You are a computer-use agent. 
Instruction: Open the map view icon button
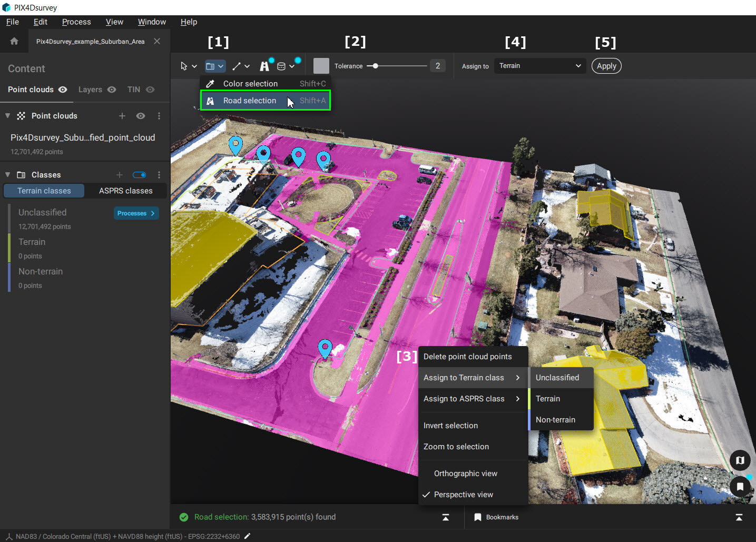pyautogui.click(x=740, y=460)
